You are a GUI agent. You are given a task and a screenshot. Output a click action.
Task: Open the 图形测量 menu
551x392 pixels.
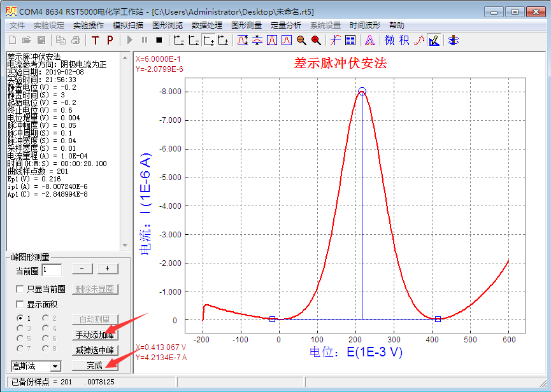247,25
